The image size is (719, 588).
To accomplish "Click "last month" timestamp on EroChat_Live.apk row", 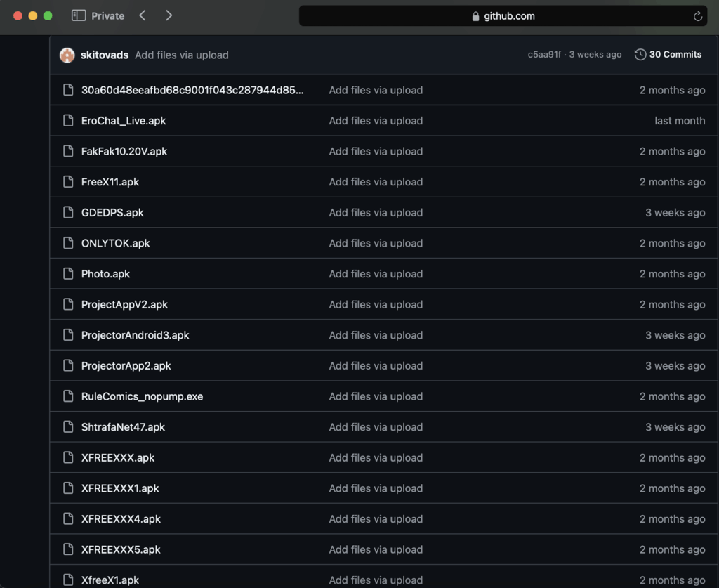I will (680, 121).
